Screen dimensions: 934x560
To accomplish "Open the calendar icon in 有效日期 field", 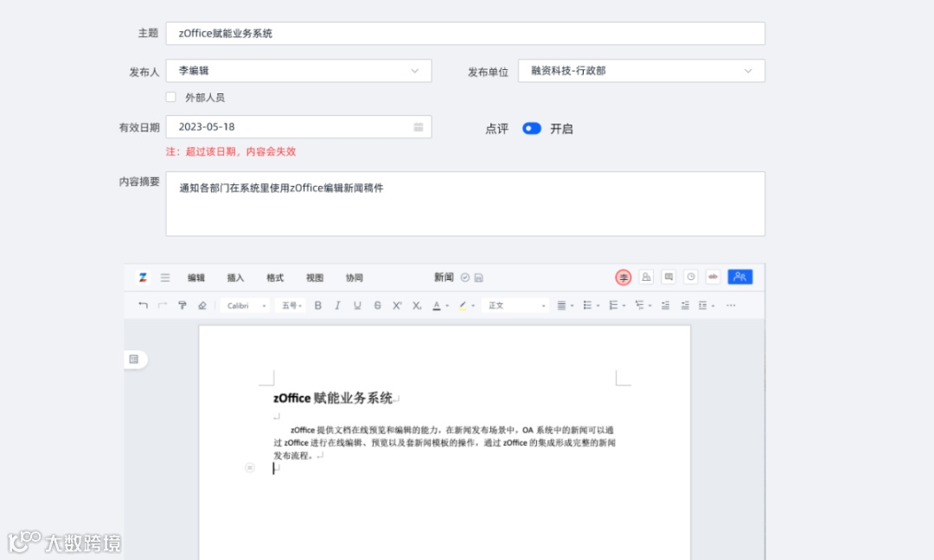I will click(x=419, y=127).
